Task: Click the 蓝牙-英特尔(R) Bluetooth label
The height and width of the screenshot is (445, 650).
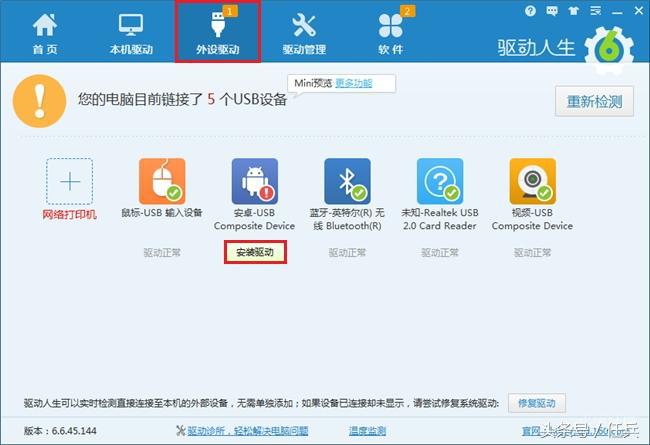Action: click(347, 219)
